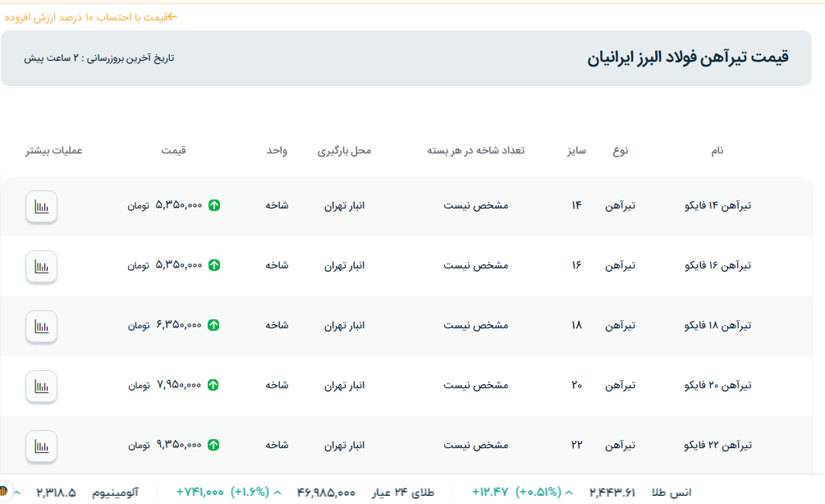Click green up arrow beside ۶,۳۵۰,۰۰۰ price
Image resolution: width=825 pixels, height=504 pixels.
tap(214, 325)
